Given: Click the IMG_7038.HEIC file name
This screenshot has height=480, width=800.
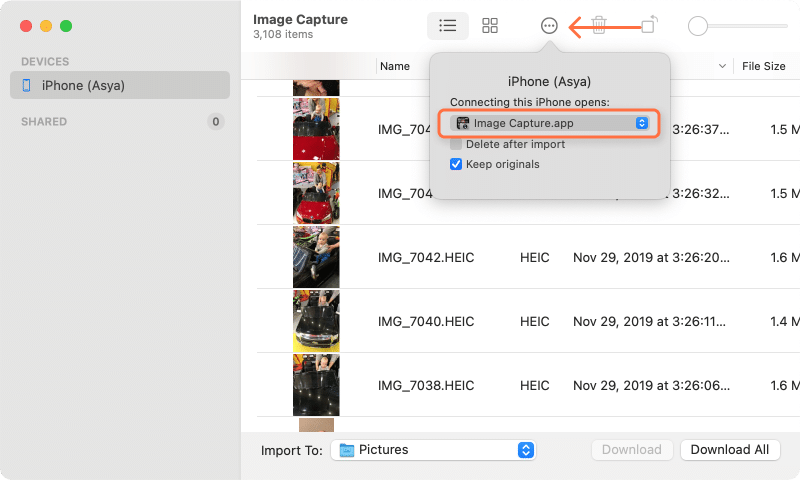Looking at the screenshot, I should point(426,386).
